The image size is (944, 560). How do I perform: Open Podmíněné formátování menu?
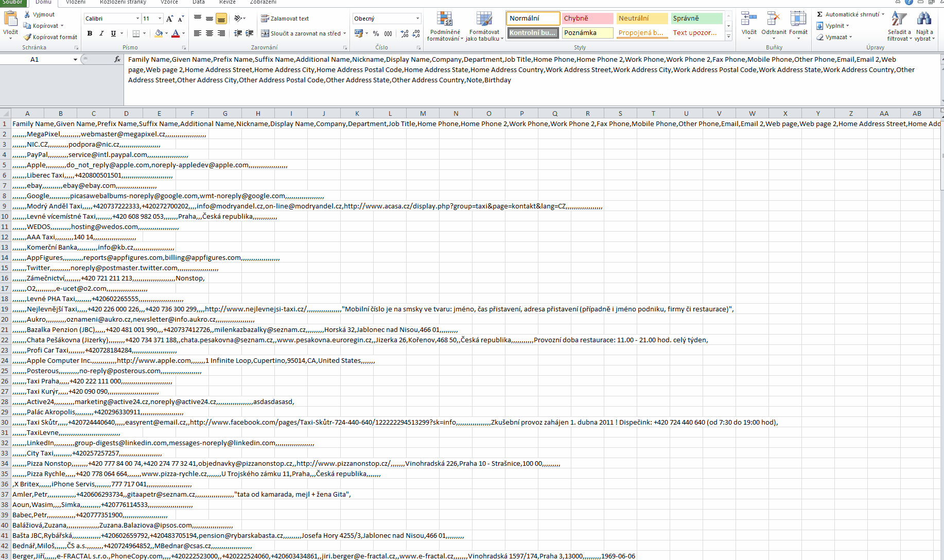tap(445, 26)
